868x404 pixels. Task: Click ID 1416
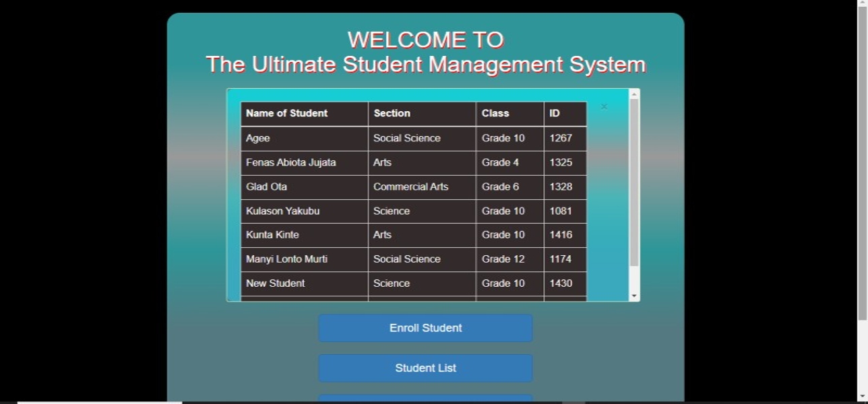pos(561,234)
